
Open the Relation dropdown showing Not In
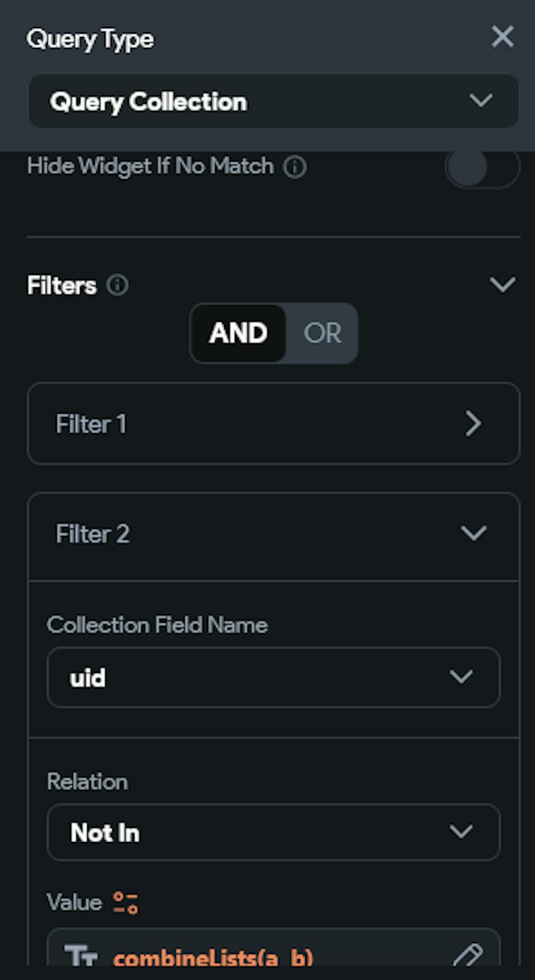[x=273, y=832]
